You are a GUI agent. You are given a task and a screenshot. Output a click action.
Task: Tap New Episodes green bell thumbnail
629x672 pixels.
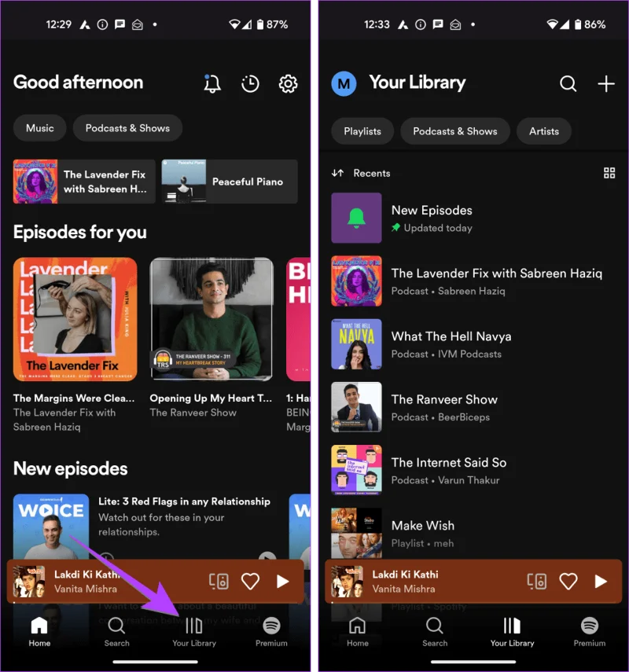pyautogui.click(x=356, y=218)
